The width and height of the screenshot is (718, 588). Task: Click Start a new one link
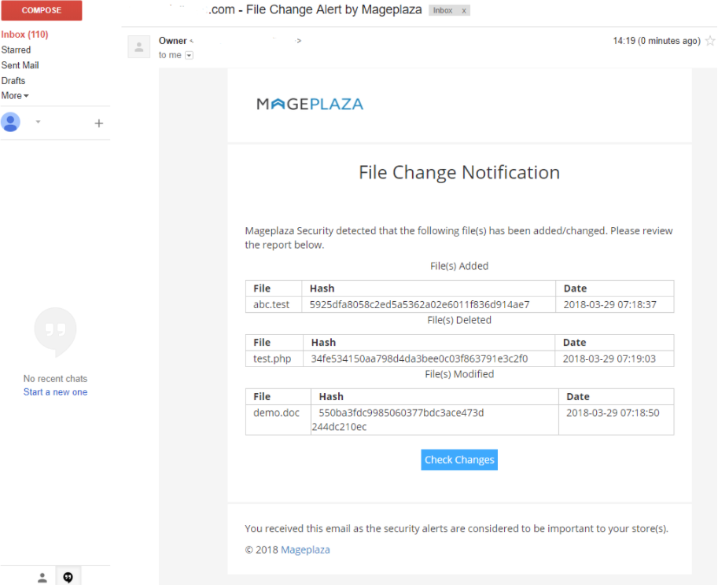(55, 392)
